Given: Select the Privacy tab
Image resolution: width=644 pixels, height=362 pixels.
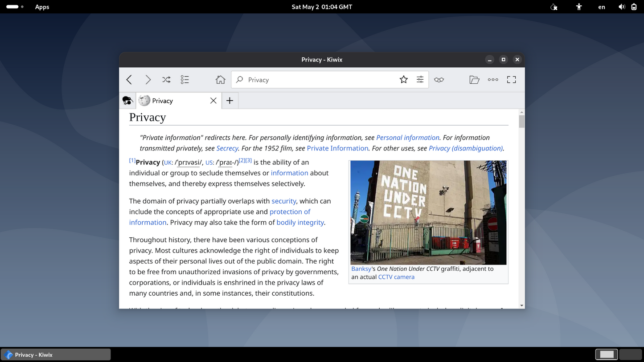Looking at the screenshot, I should 178,101.
